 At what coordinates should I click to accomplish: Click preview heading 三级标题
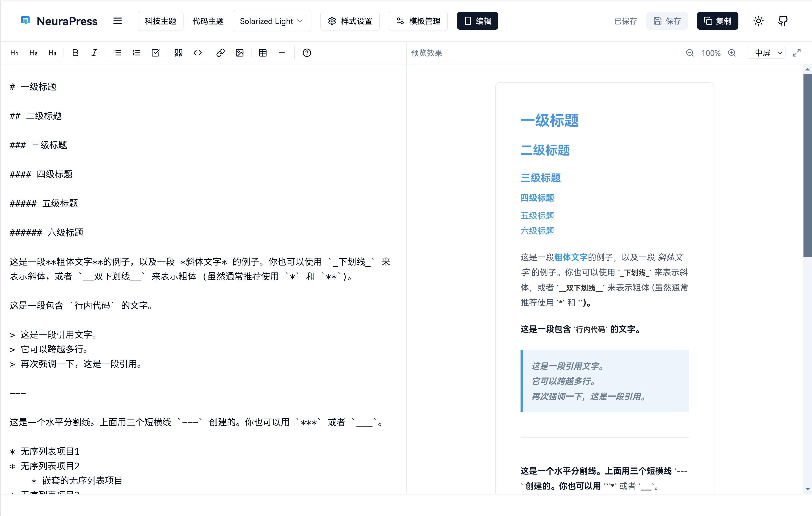(x=541, y=178)
